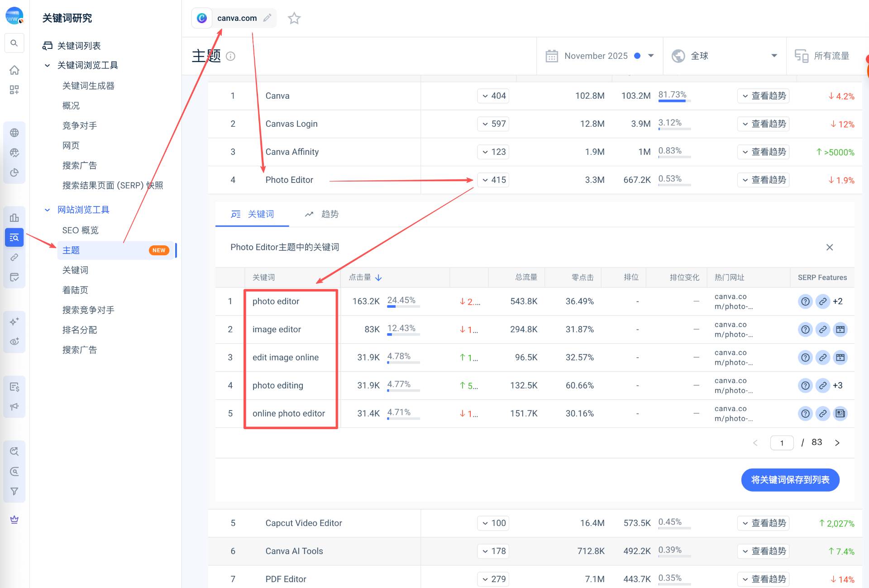Screen dimensions: 869x588
Task: Star canva.com as a favorite
Action: click(x=294, y=18)
